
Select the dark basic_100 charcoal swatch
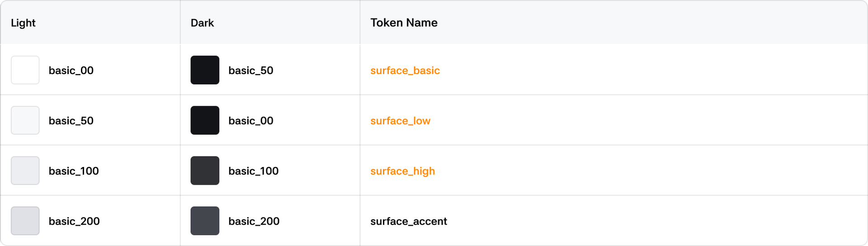click(x=205, y=171)
